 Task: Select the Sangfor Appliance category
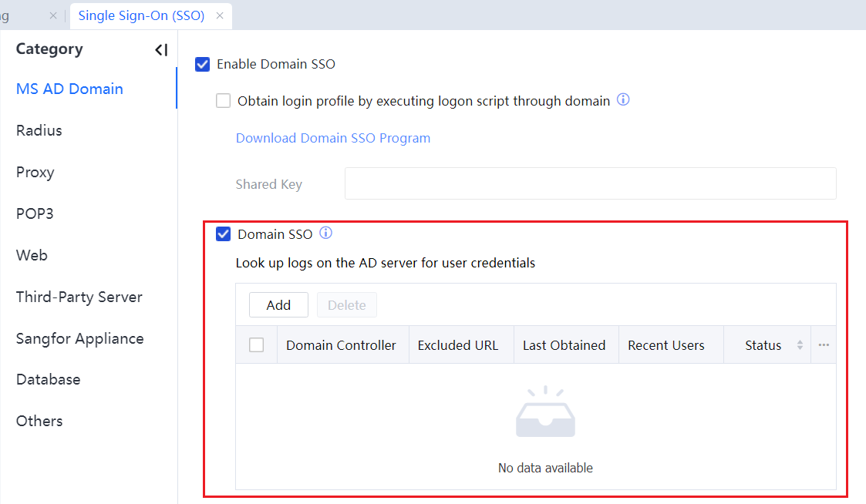point(79,338)
